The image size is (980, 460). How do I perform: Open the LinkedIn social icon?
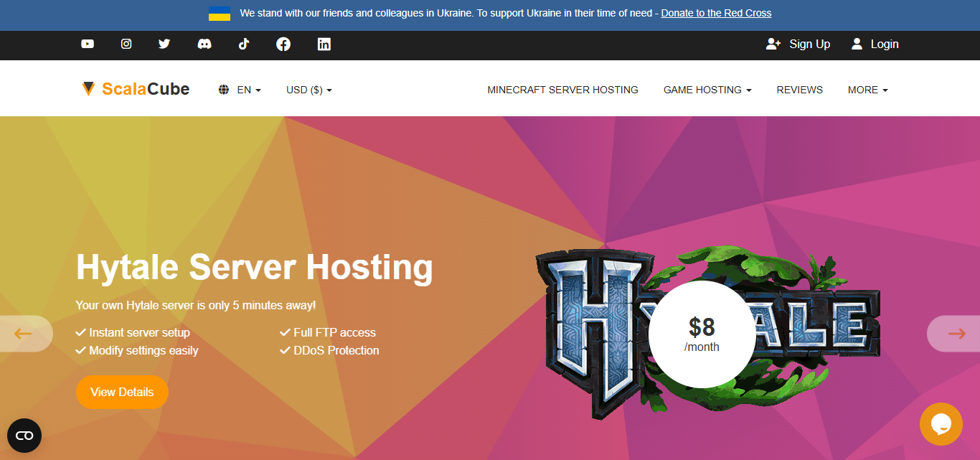[x=324, y=44]
